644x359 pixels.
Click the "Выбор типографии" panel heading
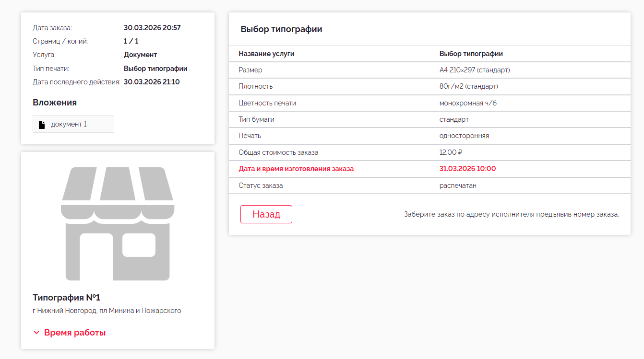click(x=281, y=29)
